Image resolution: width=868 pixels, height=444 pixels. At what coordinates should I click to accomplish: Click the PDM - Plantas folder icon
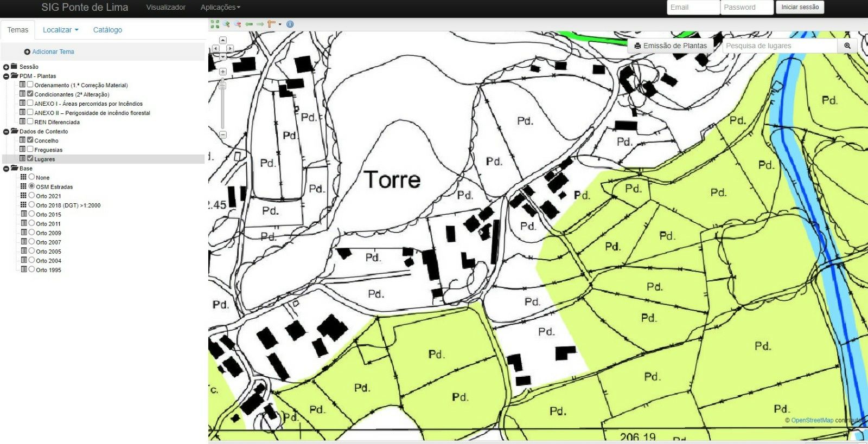(x=15, y=75)
